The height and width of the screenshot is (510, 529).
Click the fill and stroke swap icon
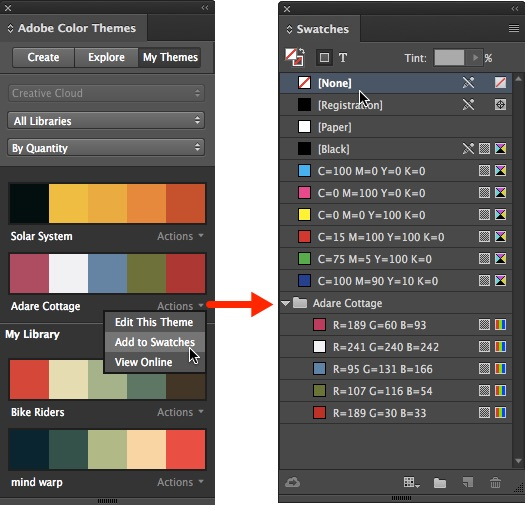pos(295,57)
